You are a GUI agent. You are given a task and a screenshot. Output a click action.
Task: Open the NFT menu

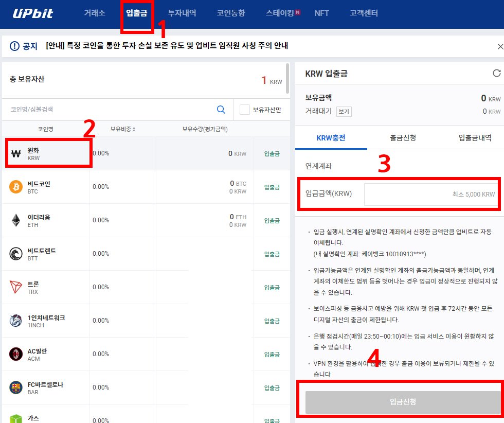click(321, 13)
